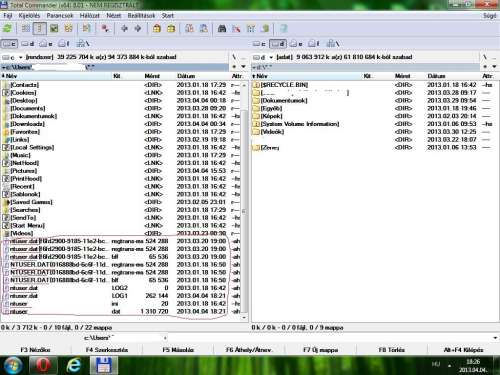Switch to brief file names view
This screenshot has height=375, width=500.
pos(26,29)
